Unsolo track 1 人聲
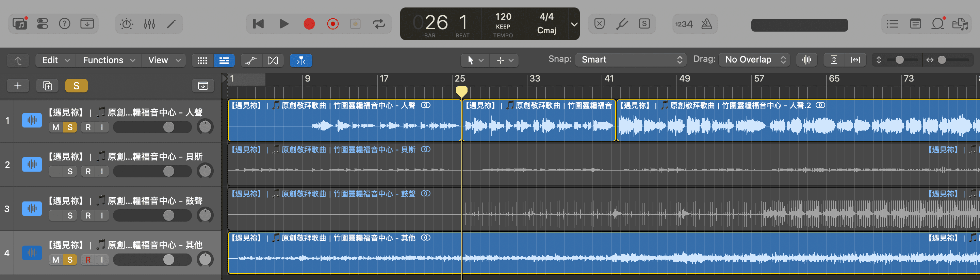980x280 pixels. 70,127
